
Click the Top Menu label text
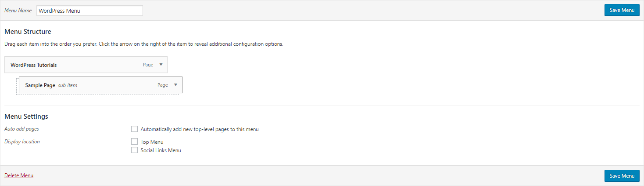pyautogui.click(x=152, y=142)
